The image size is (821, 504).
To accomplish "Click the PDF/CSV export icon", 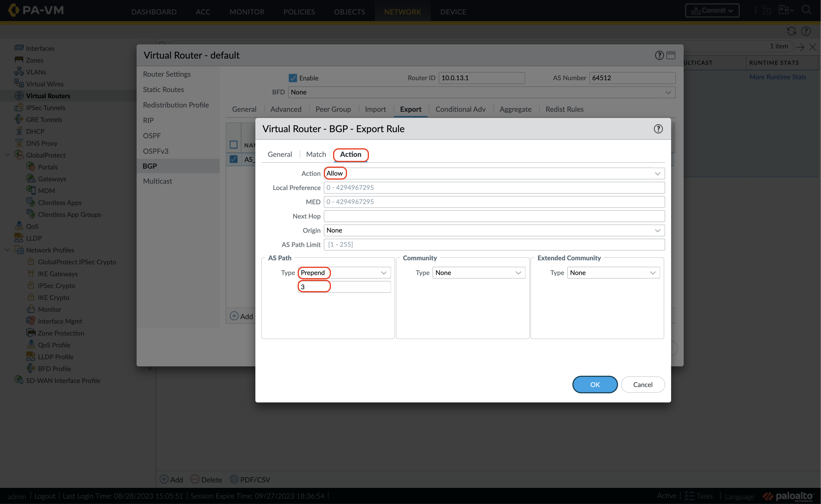I will [x=234, y=479].
